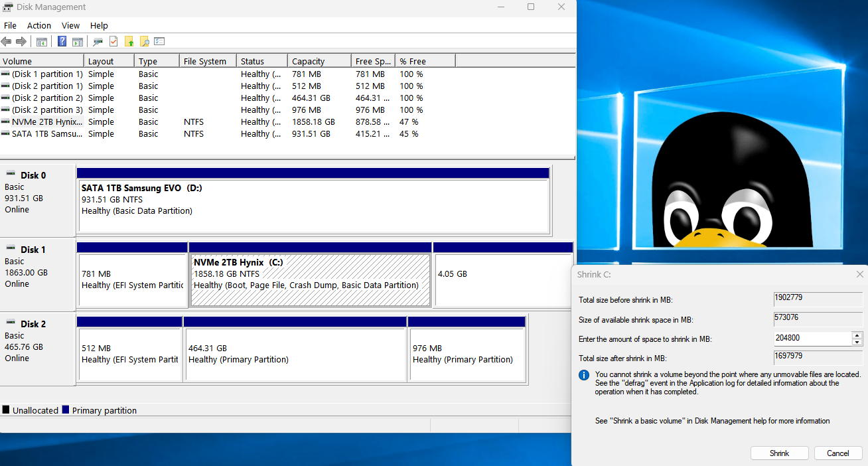Open the View menu
Viewport: 868px width, 466px height.
coord(70,25)
